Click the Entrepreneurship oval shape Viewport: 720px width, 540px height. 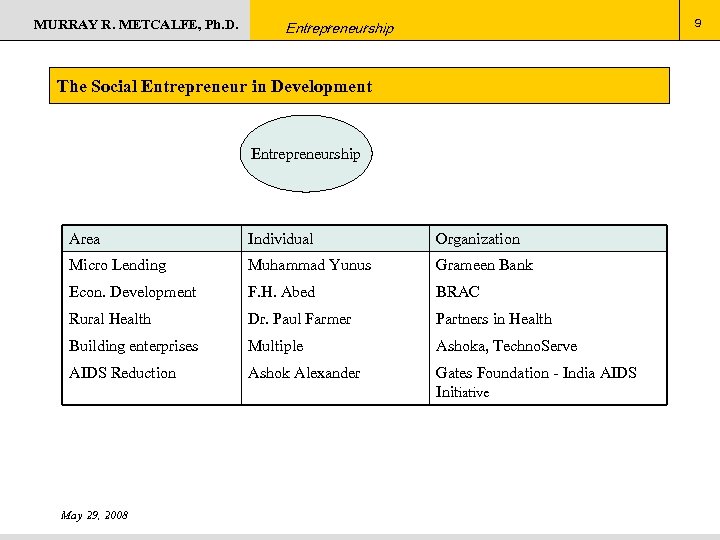click(306, 154)
